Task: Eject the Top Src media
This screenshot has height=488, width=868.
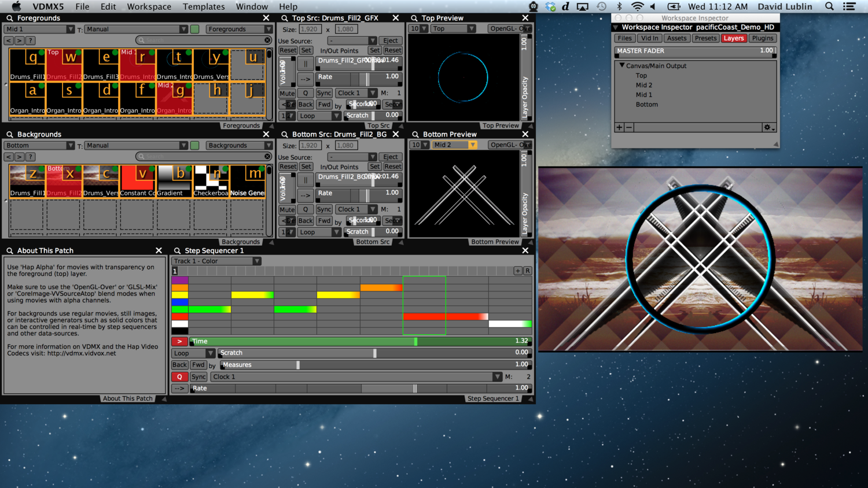Action: (x=391, y=41)
